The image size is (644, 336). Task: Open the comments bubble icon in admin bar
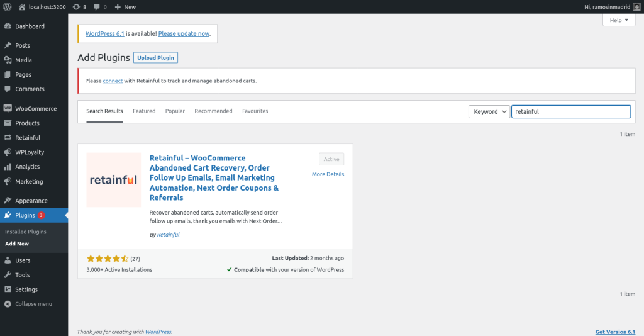[96, 7]
